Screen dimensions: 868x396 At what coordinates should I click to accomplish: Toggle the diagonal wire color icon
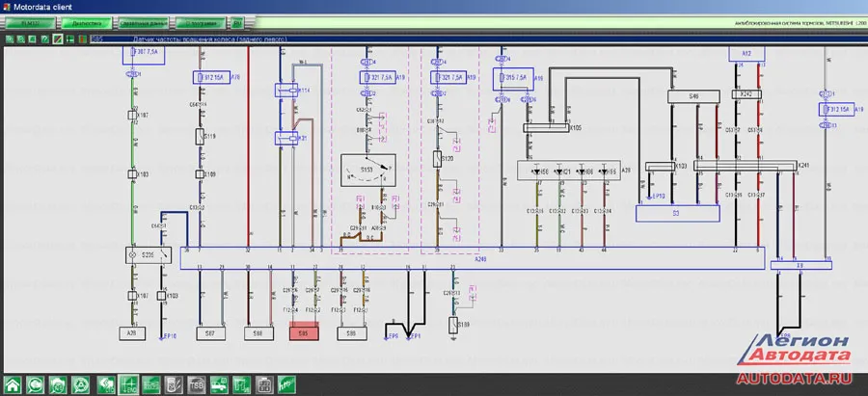[x=57, y=40]
